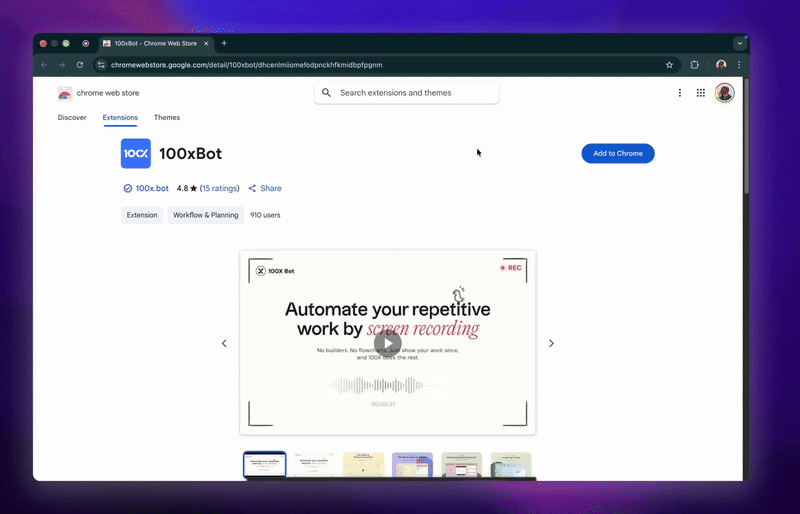Close the 100xBot Chrome Web Store tab
This screenshot has height=514, width=800.
click(206, 43)
